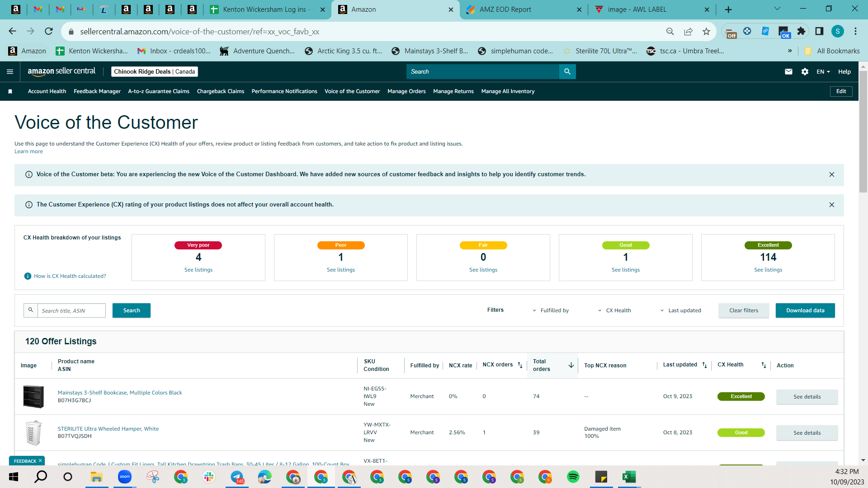Sort by NCX orders column arrows

click(x=520, y=365)
